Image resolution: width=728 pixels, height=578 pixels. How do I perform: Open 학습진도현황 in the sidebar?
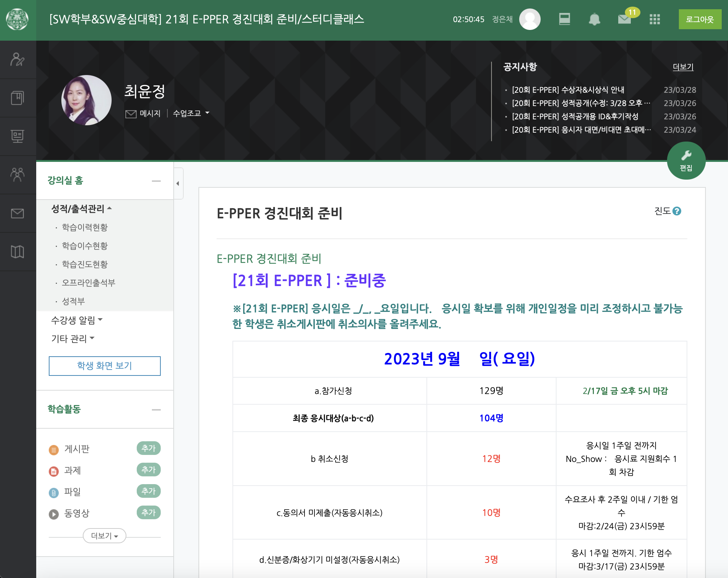85,264
